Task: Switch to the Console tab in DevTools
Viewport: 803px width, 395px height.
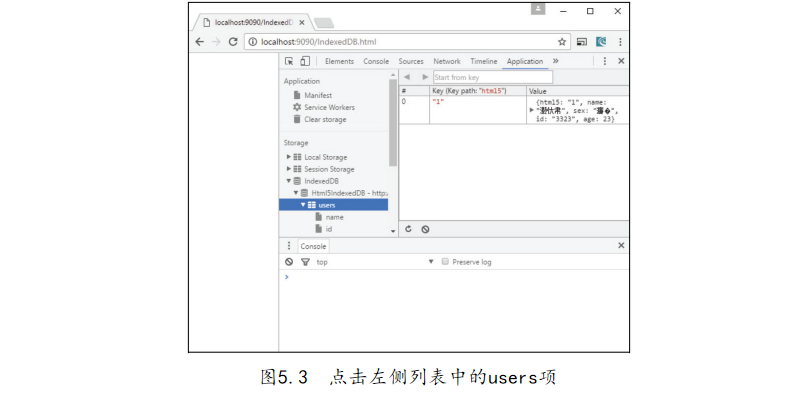Action: tap(376, 61)
